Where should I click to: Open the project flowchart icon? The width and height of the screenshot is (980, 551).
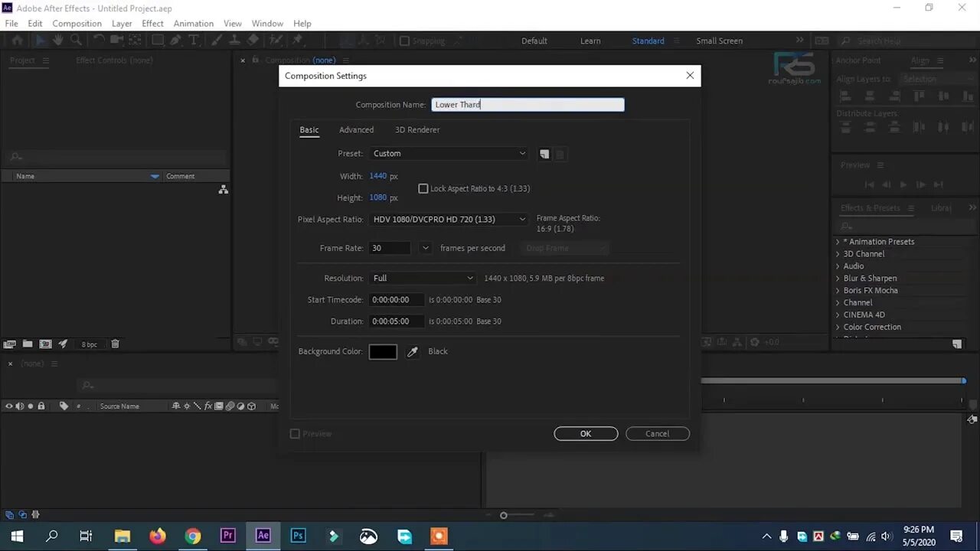point(223,189)
